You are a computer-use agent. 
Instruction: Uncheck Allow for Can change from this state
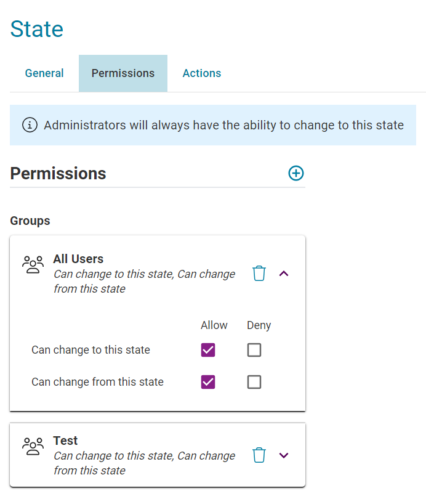tap(208, 382)
